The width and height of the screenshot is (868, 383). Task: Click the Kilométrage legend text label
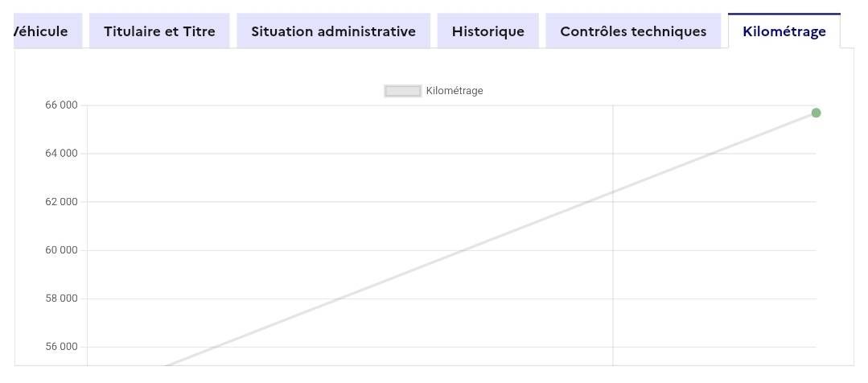[455, 91]
